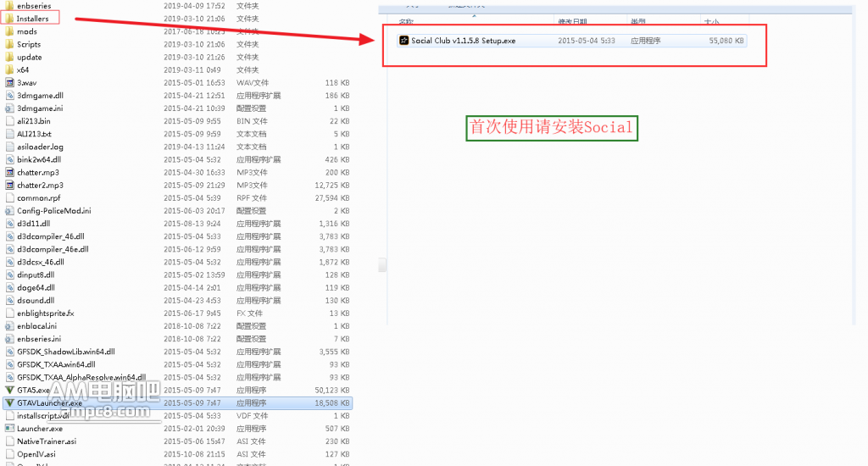Click the 3dmgame.dll file icon
This screenshot has height=466, width=868.
click(9, 95)
